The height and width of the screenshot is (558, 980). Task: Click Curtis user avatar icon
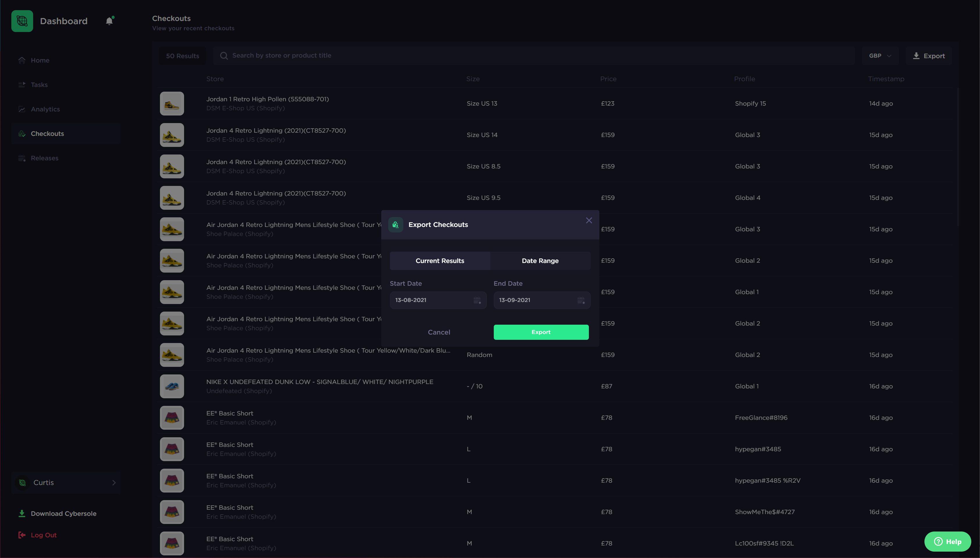(23, 483)
